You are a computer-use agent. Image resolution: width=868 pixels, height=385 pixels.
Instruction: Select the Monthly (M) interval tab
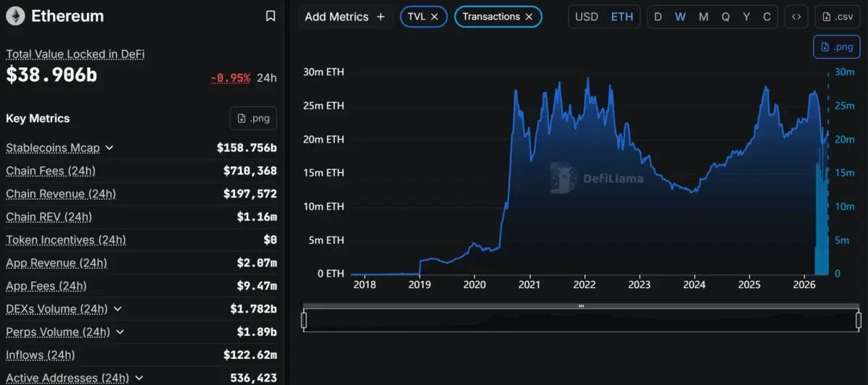point(703,17)
